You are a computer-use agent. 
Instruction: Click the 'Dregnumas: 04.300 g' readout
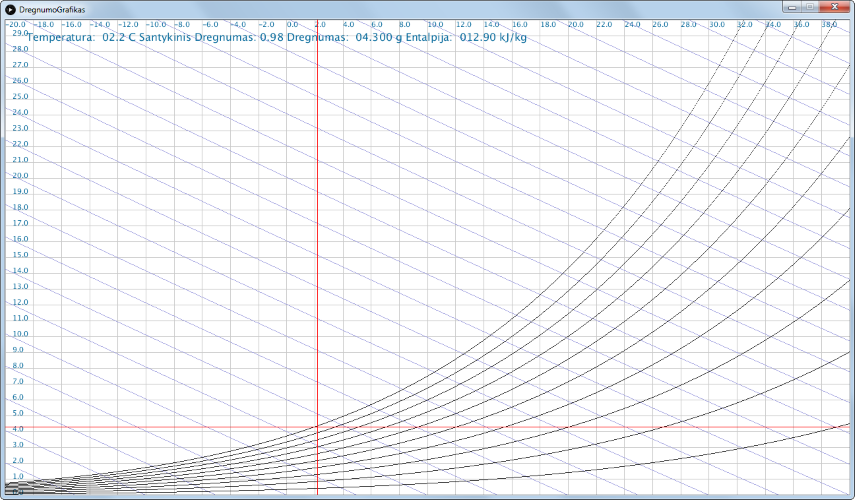[345, 38]
